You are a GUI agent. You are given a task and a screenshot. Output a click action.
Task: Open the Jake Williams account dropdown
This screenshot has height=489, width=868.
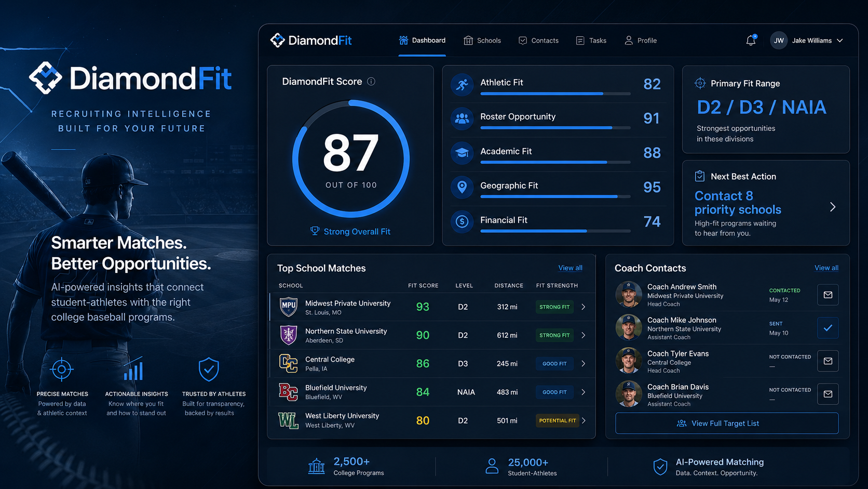click(807, 41)
